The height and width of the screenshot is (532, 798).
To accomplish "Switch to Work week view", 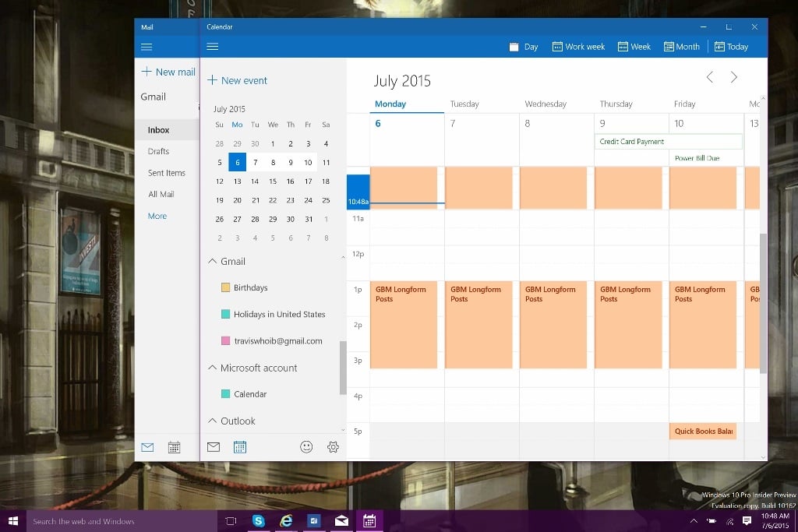I will (x=579, y=47).
